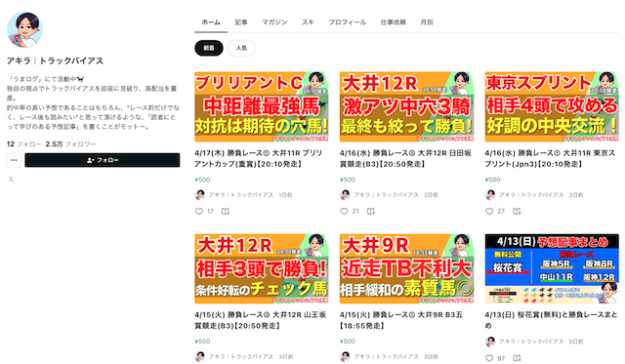Screen dimensions: 625x364
Task: Click the profile name アキラ｜トラックバイアス heading
Action: pyautogui.click(x=55, y=61)
